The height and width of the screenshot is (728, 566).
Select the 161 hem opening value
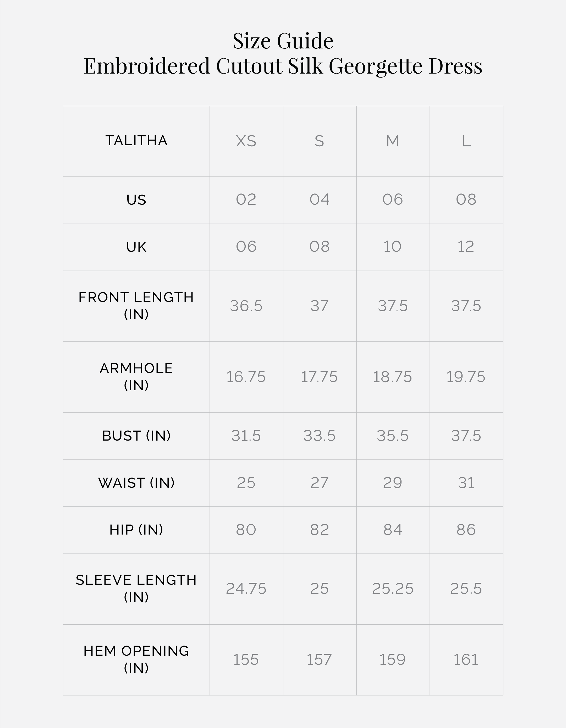pyautogui.click(x=466, y=660)
